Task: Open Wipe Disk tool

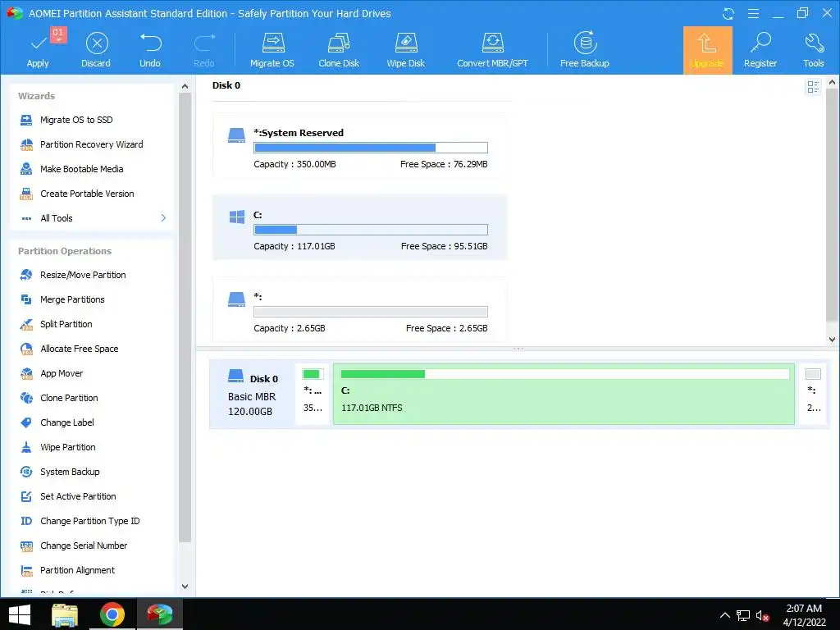Action: pos(405,50)
